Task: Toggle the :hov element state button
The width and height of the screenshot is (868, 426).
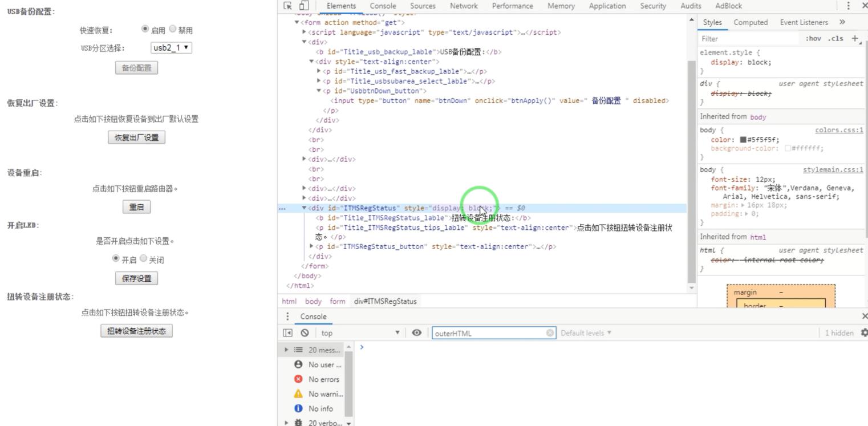Action: [814, 39]
